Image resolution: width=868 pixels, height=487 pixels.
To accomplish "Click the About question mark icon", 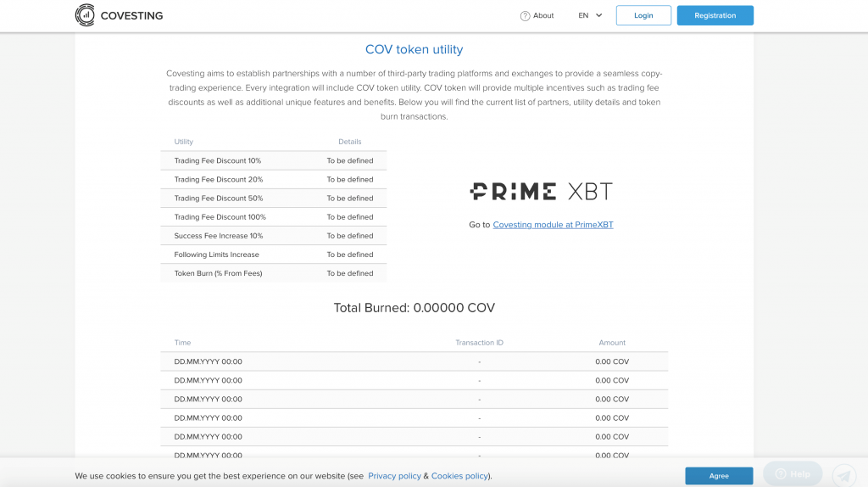I will coord(525,16).
